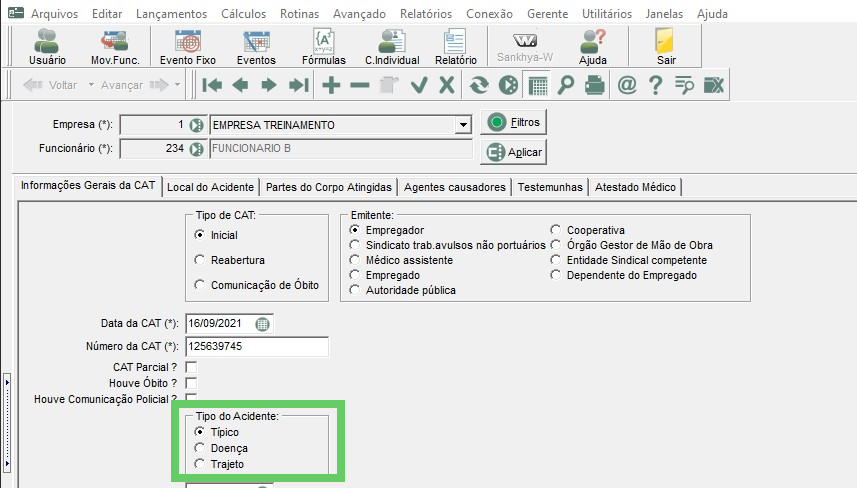Click the Avançar button
The width and height of the screenshot is (857, 488).
[134, 85]
